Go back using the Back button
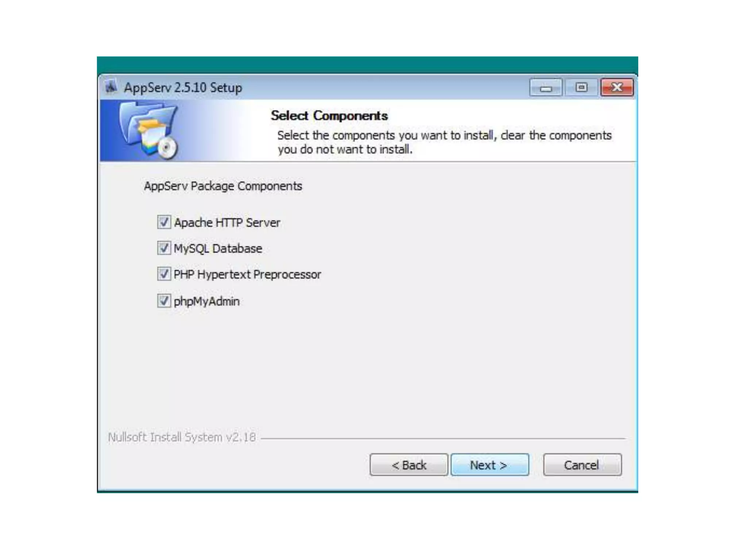 (x=409, y=465)
